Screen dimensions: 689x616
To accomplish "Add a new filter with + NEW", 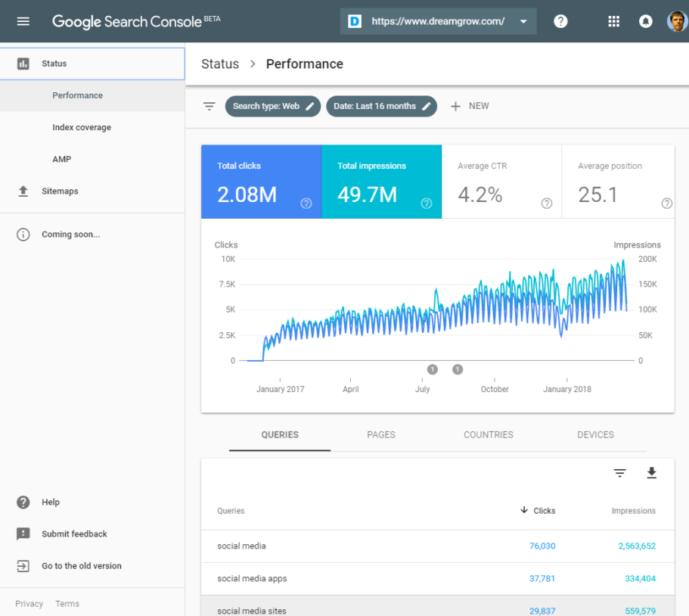I will [470, 106].
